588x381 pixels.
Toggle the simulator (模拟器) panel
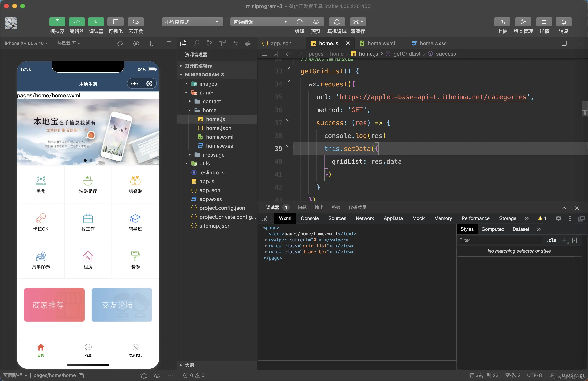pos(57,22)
